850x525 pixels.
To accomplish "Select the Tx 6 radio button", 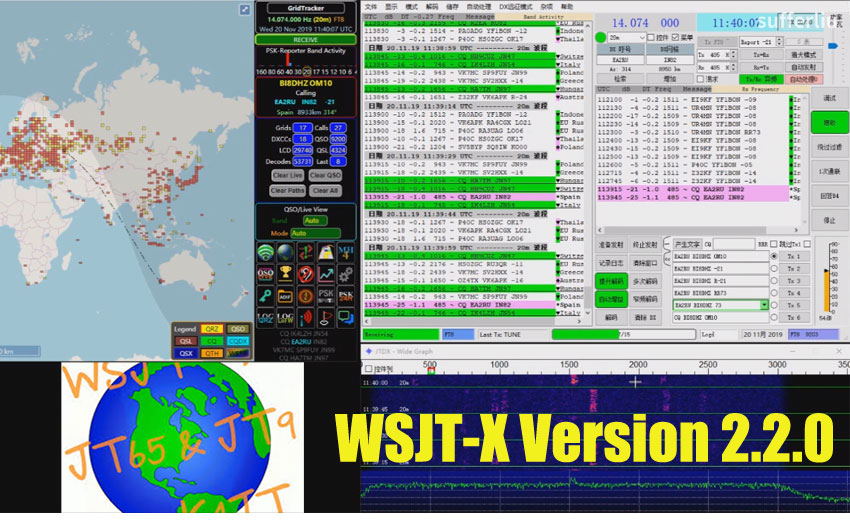I will (774, 318).
